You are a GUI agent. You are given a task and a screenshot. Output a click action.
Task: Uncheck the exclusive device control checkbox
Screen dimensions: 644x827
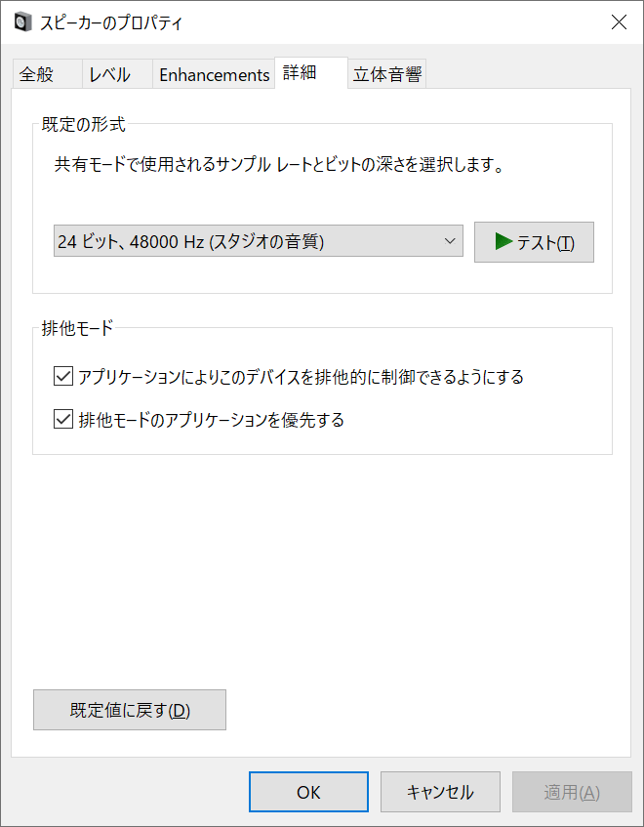(x=64, y=376)
